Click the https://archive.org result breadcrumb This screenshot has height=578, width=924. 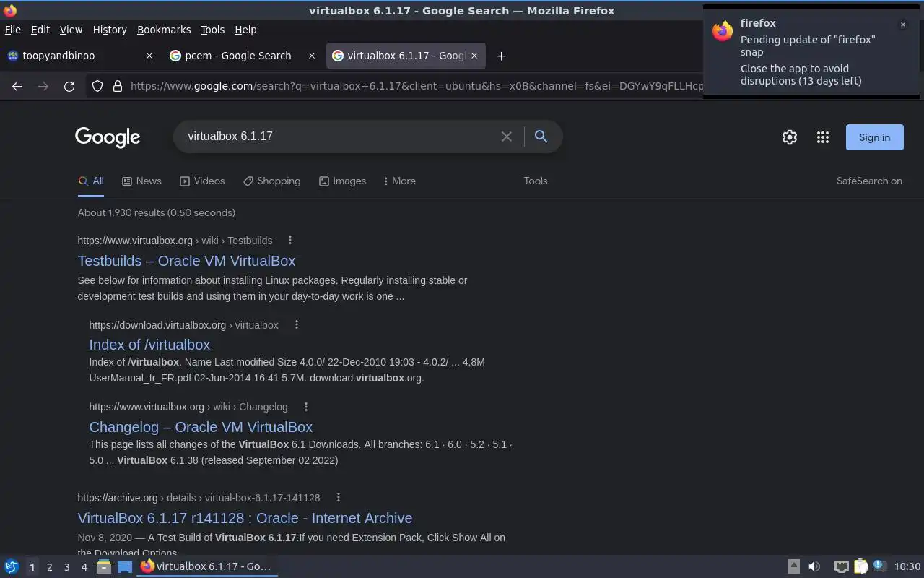(199, 498)
